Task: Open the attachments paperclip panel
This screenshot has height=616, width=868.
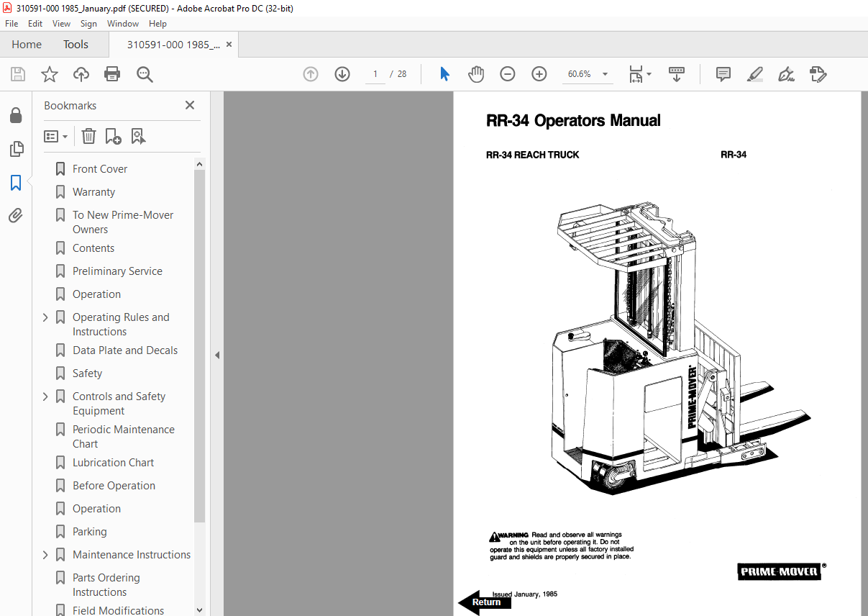Action: tap(16, 215)
